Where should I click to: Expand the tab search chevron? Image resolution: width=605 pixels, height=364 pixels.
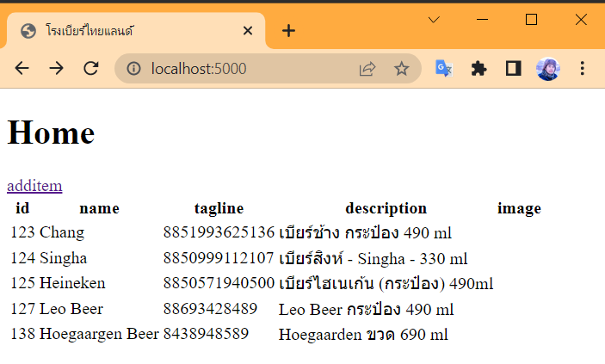(434, 20)
